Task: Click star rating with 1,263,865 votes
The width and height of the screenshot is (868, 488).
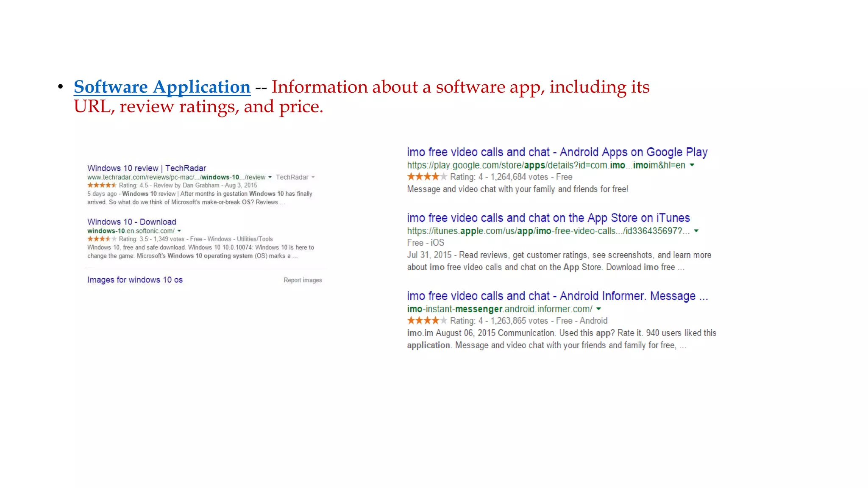Action: pyautogui.click(x=427, y=321)
